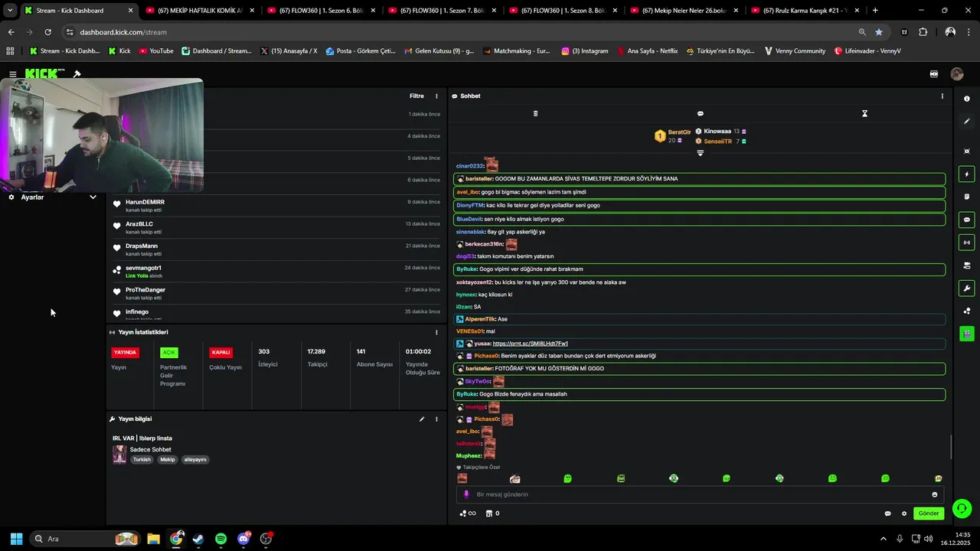Open the info icon in right sidebar
Viewport: 980px width, 551px height.
click(967, 99)
